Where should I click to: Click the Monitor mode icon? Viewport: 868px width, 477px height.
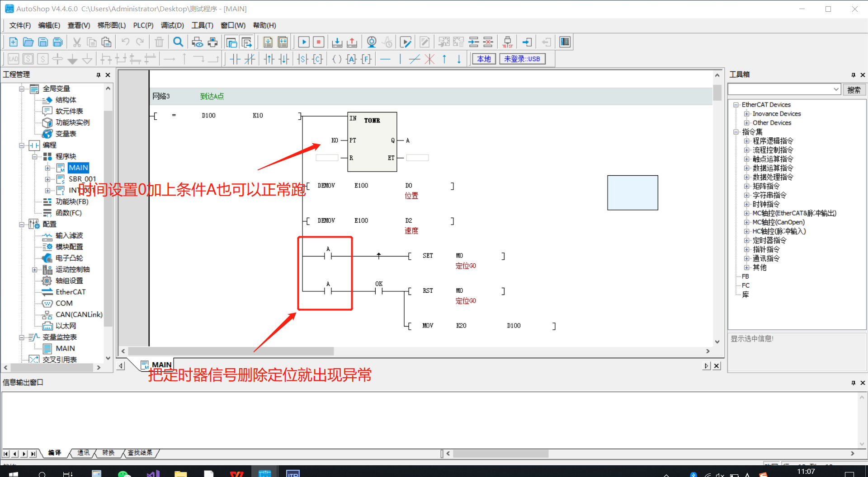pos(372,42)
